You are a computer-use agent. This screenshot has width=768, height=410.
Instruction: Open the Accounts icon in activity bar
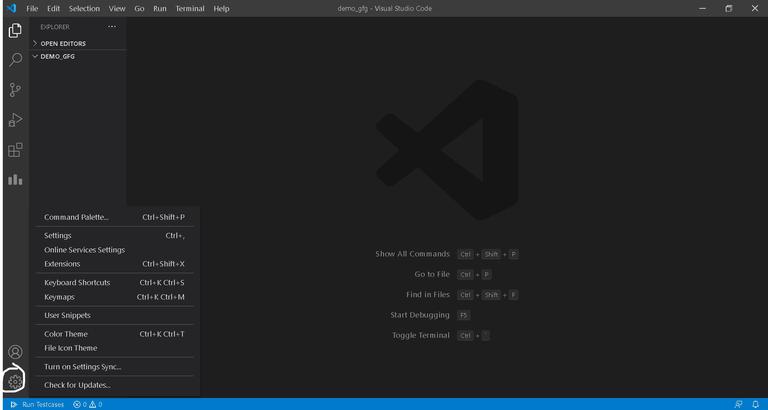[x=15, y=352]
